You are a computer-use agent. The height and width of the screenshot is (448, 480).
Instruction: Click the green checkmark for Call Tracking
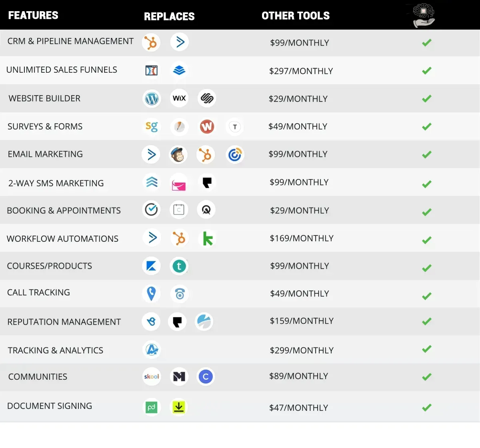click(427, 296)
